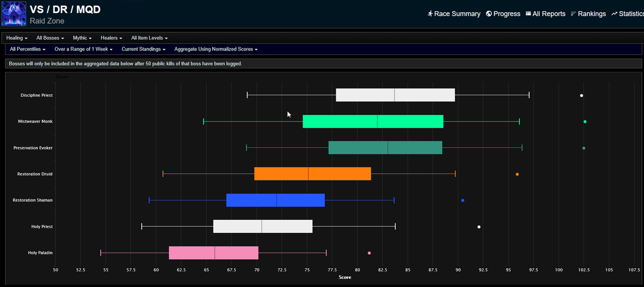644x287 pixels.
Task: Click the Restoration Druid orange outlier dot
Action: (x=517, y=174)
